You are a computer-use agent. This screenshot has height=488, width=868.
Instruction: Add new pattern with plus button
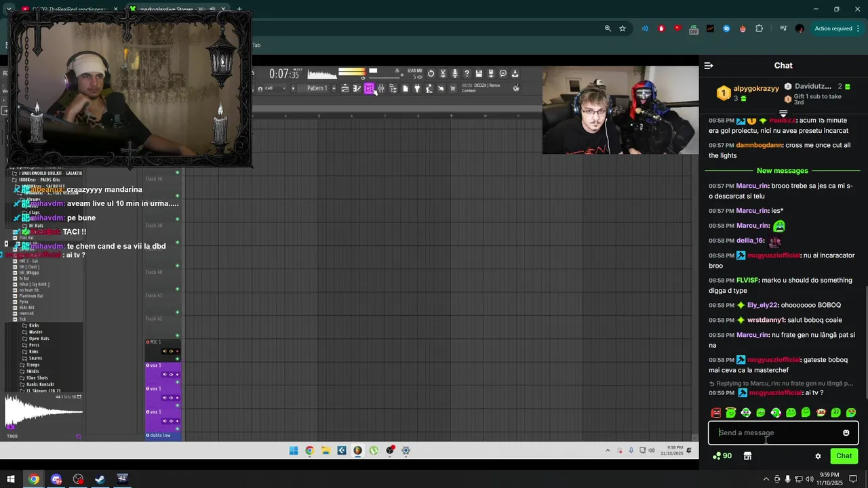(334, 88)
